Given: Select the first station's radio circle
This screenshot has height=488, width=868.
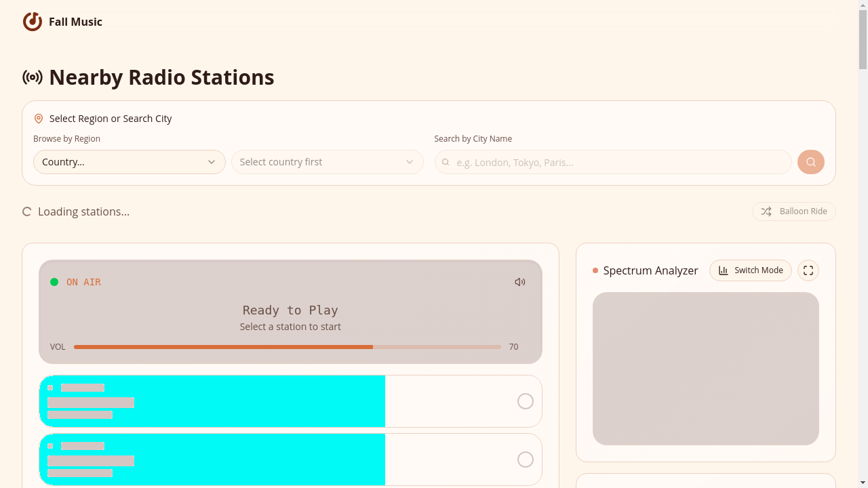Looking at the screenshot, I should pos(526,401).
